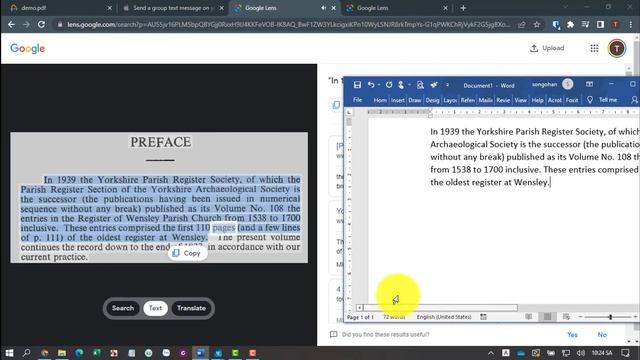
Task: Open the View ribbon tab
Action: (x=520, y=100)
